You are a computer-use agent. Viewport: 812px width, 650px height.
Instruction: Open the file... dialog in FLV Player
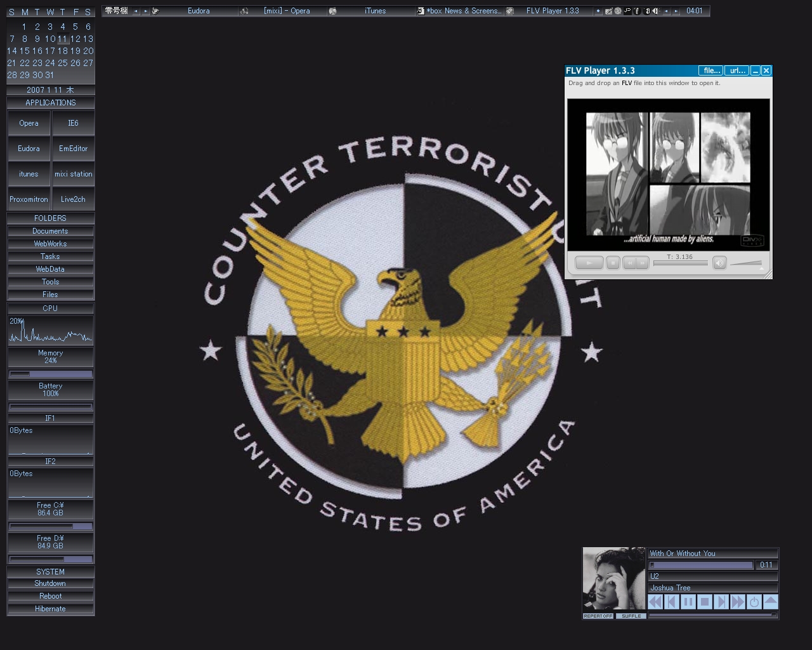[711, 70]
